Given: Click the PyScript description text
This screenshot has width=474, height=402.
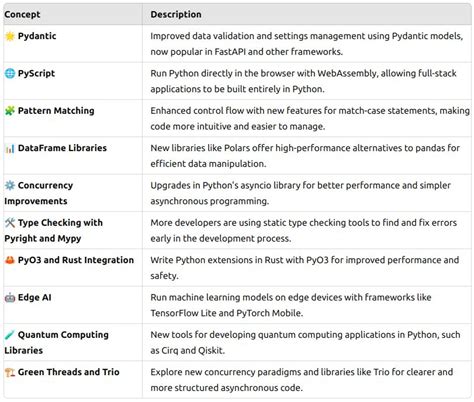Looking at the screenshot, I should tap(303, 81).
